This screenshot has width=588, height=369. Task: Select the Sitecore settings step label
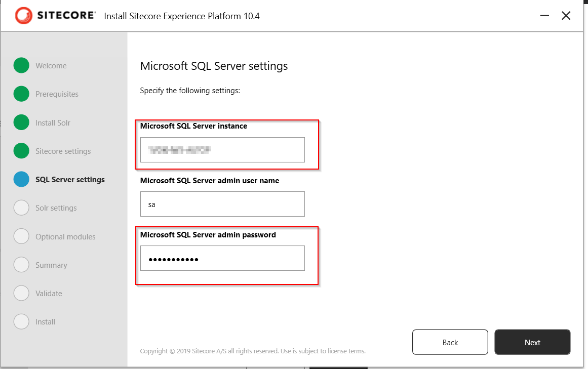63,151
